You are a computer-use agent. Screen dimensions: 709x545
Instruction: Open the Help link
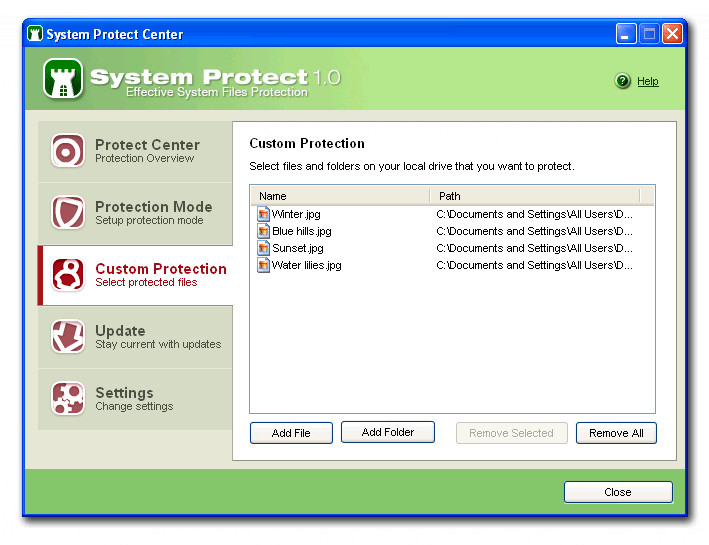pyautogui.click(x=648, y=81)
